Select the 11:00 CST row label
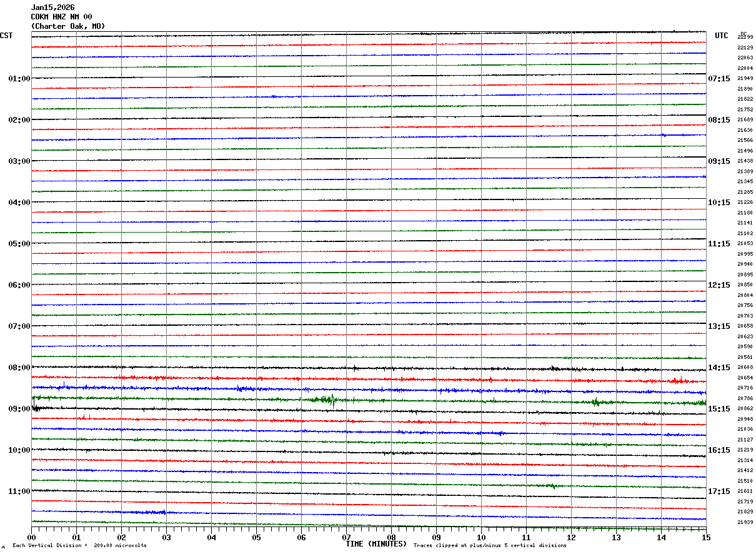The image size is (756, 554). (19, 491)
